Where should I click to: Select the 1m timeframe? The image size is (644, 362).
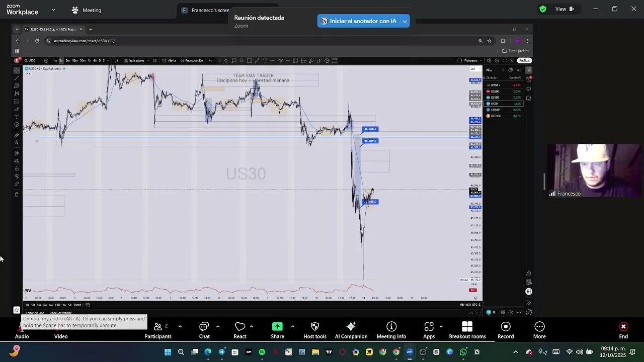click(55, 60)
